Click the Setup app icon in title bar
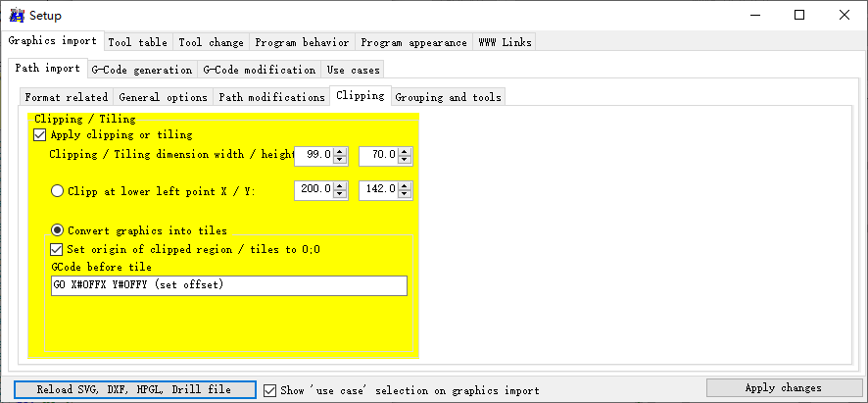Viewport: 868px width, 403px height. click(x=16, y=15)
